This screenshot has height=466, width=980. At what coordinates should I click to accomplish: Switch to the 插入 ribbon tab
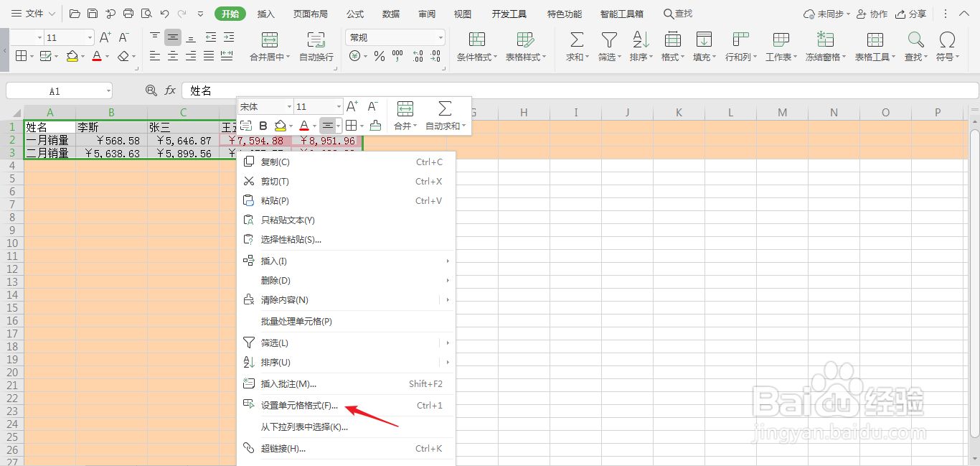click(264, 13)
